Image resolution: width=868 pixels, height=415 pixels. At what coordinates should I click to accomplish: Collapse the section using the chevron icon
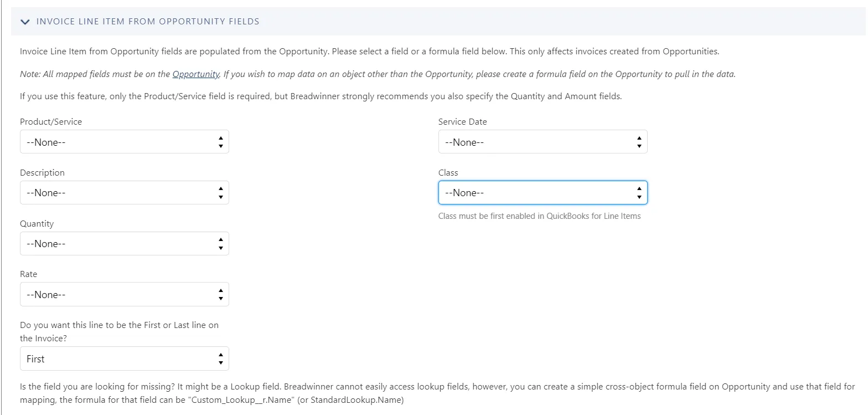click(x=24, y=22)
